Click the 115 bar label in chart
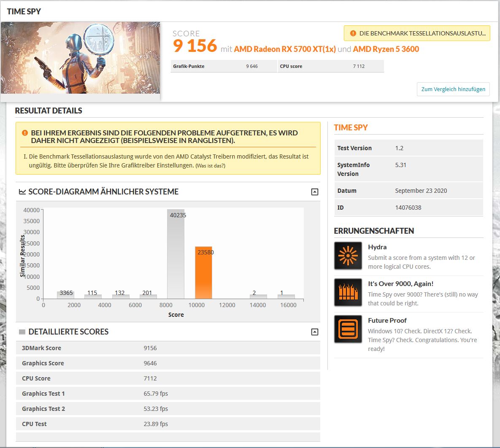 pyautogui.click(x=92, y=293)
